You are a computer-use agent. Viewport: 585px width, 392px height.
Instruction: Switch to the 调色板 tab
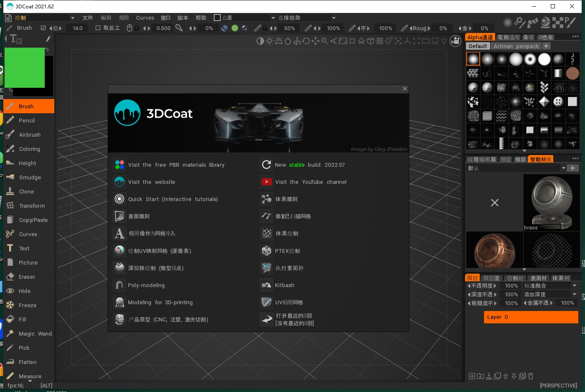[545, 37]
